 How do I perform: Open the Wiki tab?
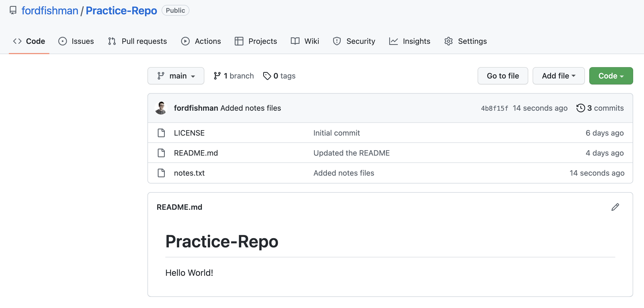coord(305,41)
